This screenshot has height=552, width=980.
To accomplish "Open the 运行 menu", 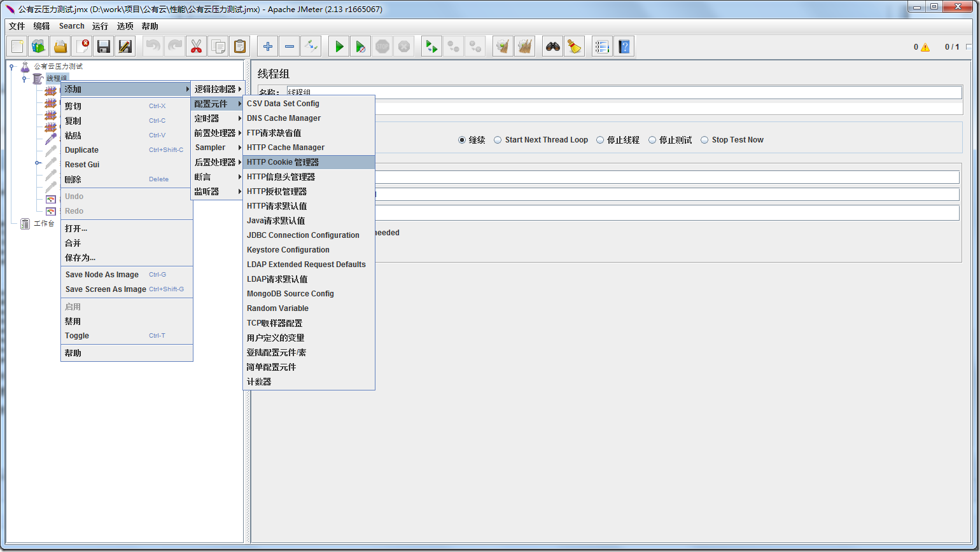I will tap(100, 26).
